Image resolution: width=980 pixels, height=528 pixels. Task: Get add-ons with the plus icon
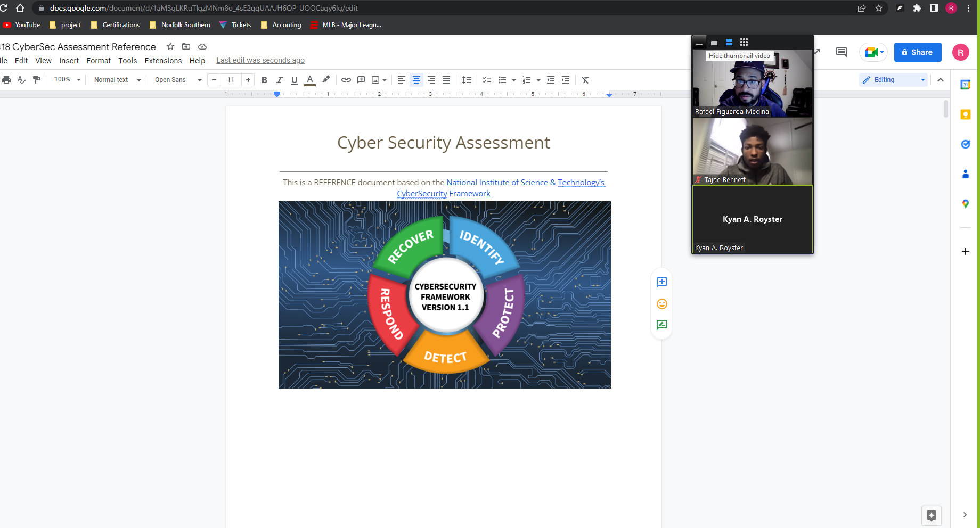click(965, 251)
